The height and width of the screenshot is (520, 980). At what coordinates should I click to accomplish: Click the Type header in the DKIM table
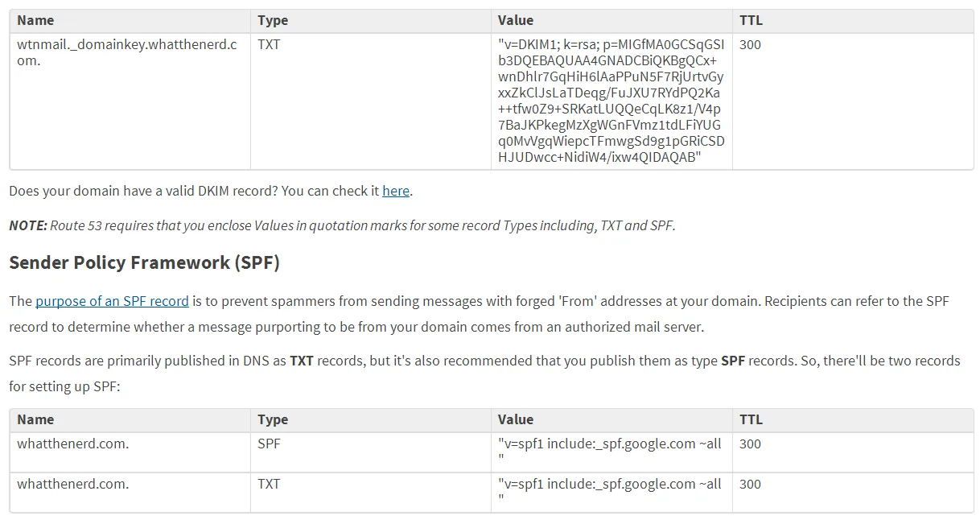[x=273, y=20]
